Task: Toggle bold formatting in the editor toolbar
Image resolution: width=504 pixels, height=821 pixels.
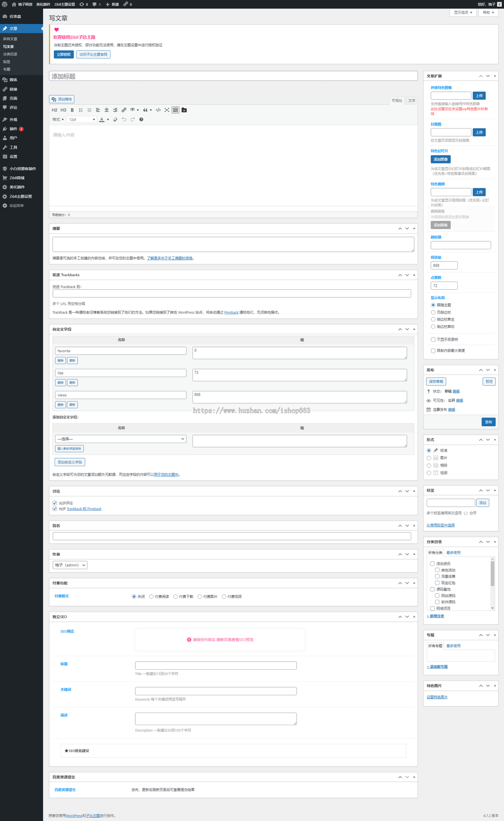Action: pos(72,110)
